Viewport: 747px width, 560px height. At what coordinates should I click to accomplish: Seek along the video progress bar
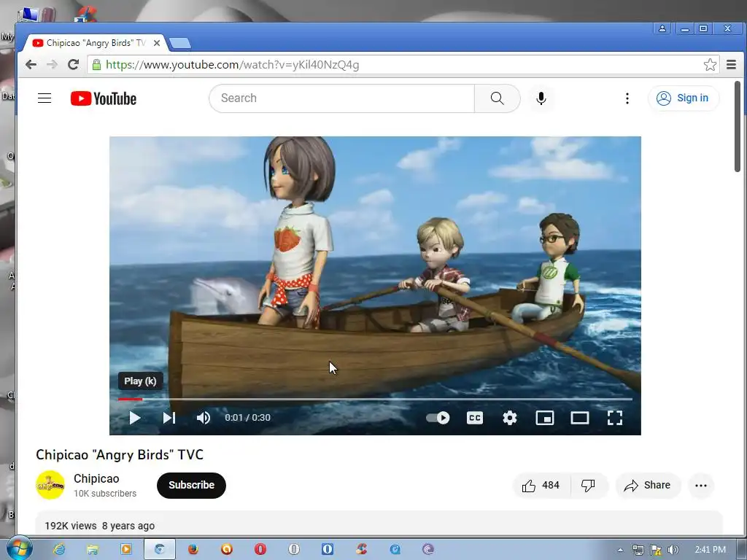pyautogui.click(x=375, y=399)
